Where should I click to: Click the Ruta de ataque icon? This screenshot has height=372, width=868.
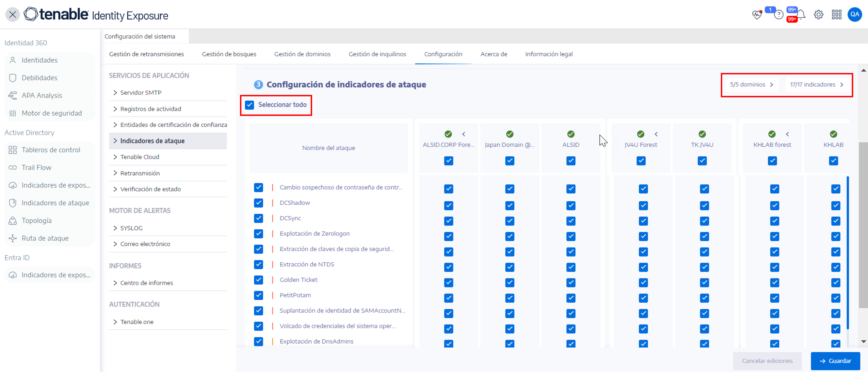click(12, 238)
